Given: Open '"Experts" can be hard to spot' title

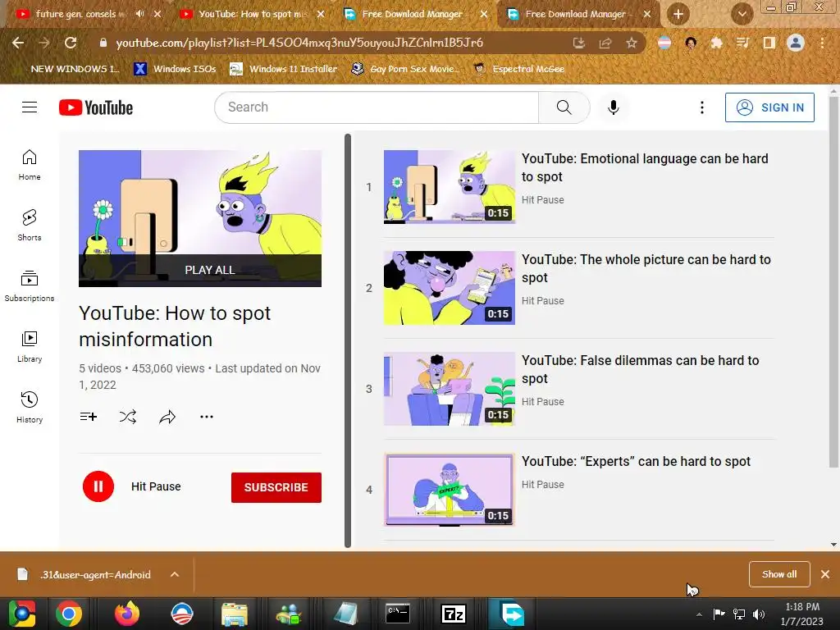Looking at the screenshot, I should coord(636,461).
